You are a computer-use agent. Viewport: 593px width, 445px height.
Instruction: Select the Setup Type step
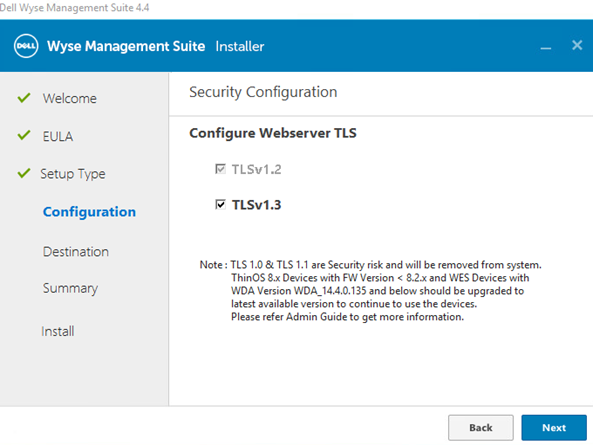pos(73,174)
